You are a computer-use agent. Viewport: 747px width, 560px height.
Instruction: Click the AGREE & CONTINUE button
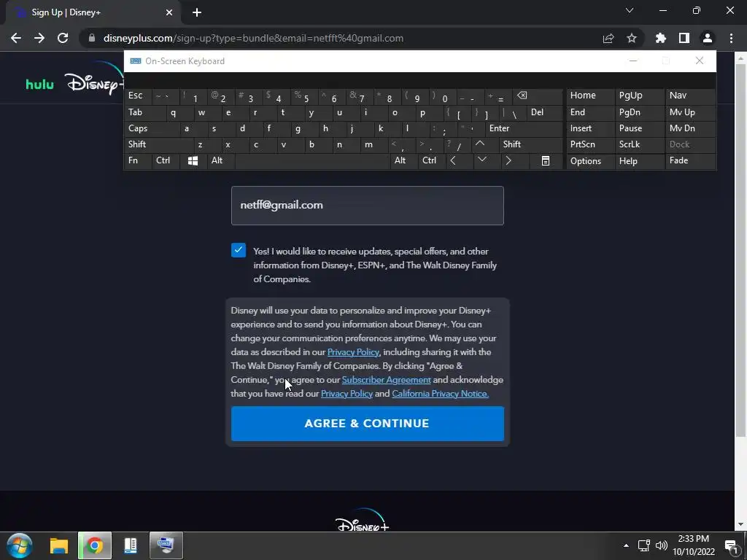368,424
